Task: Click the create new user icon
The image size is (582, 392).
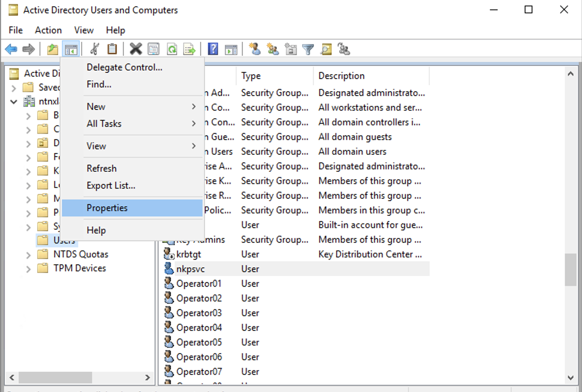Action: (x=255, y=49)
